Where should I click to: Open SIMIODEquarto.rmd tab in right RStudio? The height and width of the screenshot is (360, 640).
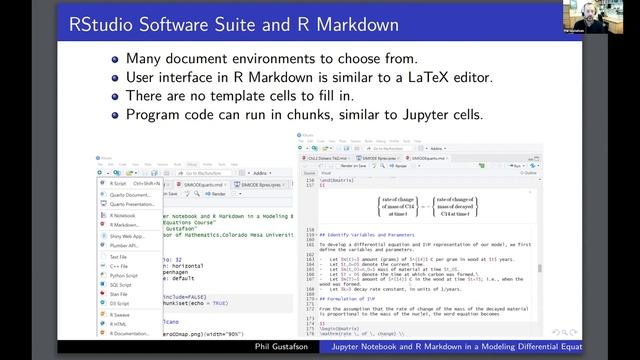[x=427, y=158]
